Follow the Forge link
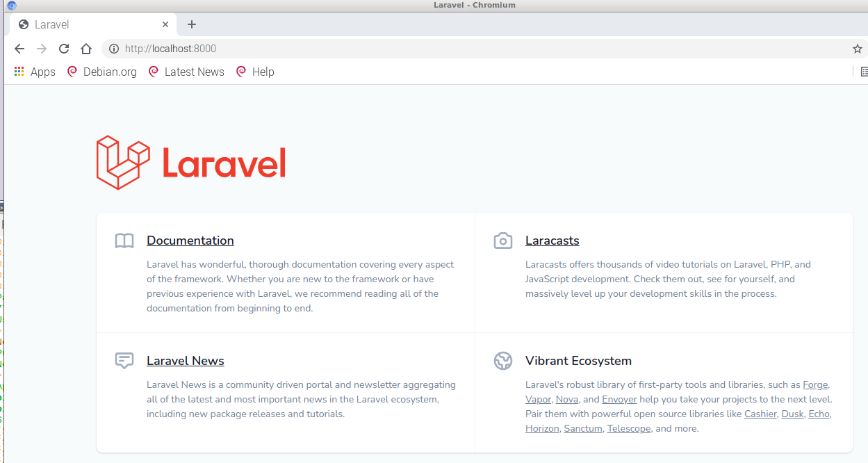Viewport: 868px width, 463px height. 814,384
